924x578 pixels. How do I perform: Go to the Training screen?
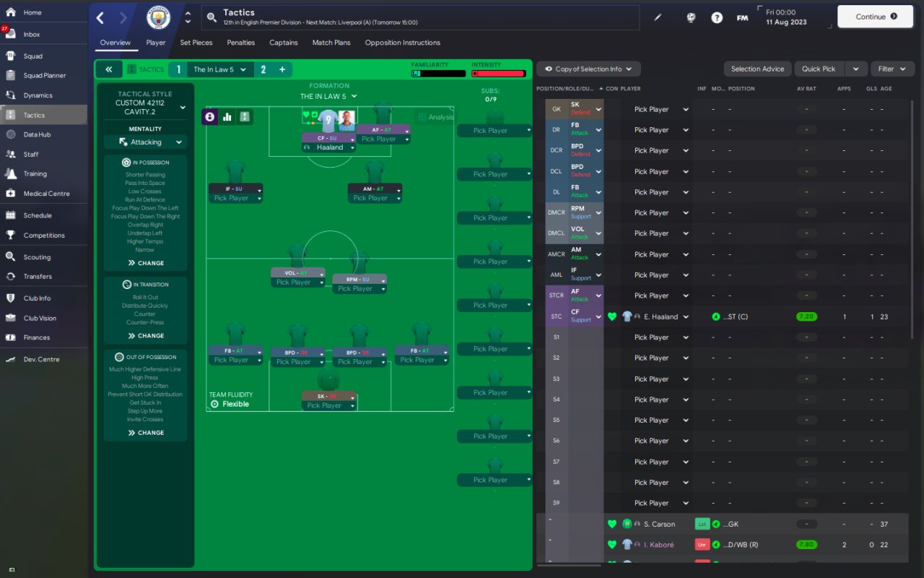(x=35, y=174)
